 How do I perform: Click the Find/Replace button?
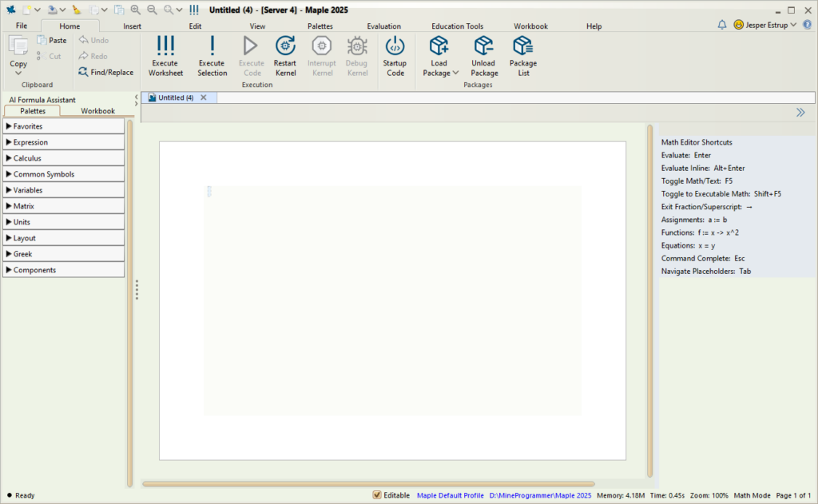point(106,72)
